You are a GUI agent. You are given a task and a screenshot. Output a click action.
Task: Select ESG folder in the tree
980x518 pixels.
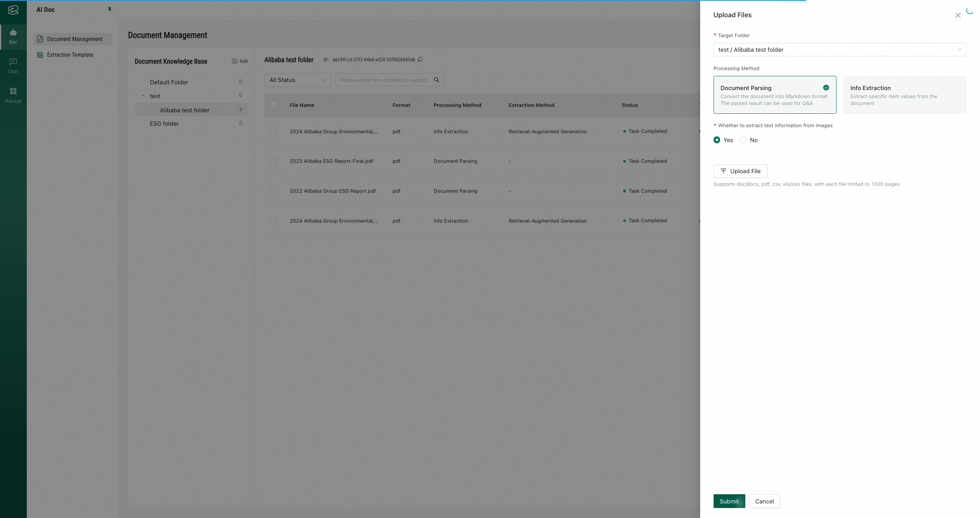coord(164,123)
